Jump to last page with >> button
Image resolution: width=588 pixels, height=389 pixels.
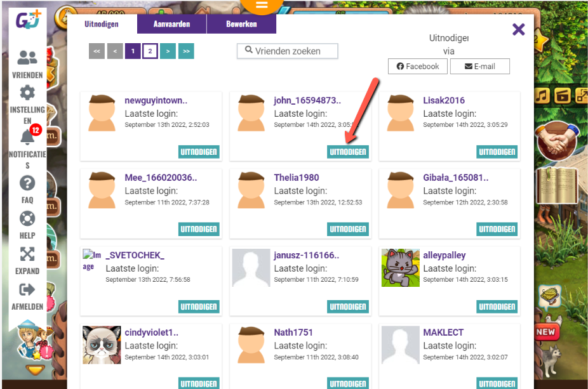pyautogui.click(x=186, y=51)
